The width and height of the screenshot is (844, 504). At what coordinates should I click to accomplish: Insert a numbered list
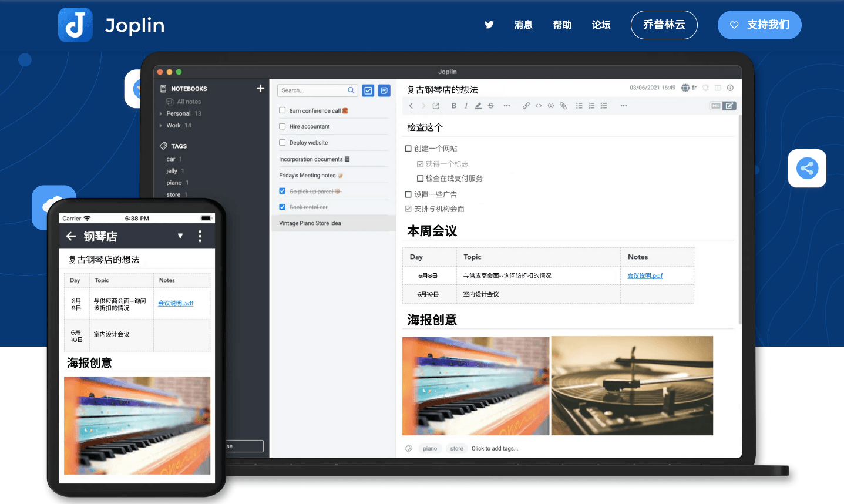(591, 106)
